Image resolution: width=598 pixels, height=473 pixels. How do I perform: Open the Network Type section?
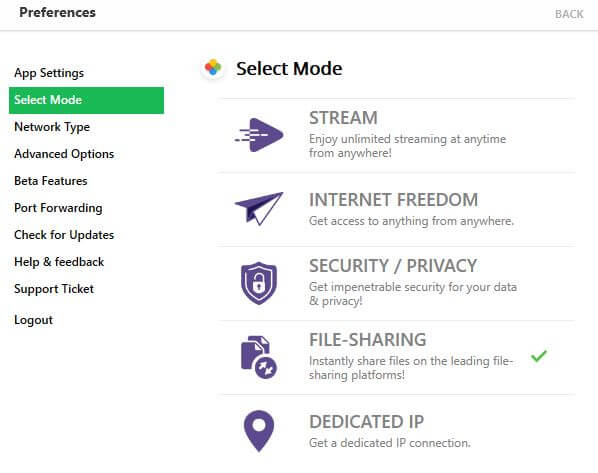pyautogui.click(x=52, y=127)
